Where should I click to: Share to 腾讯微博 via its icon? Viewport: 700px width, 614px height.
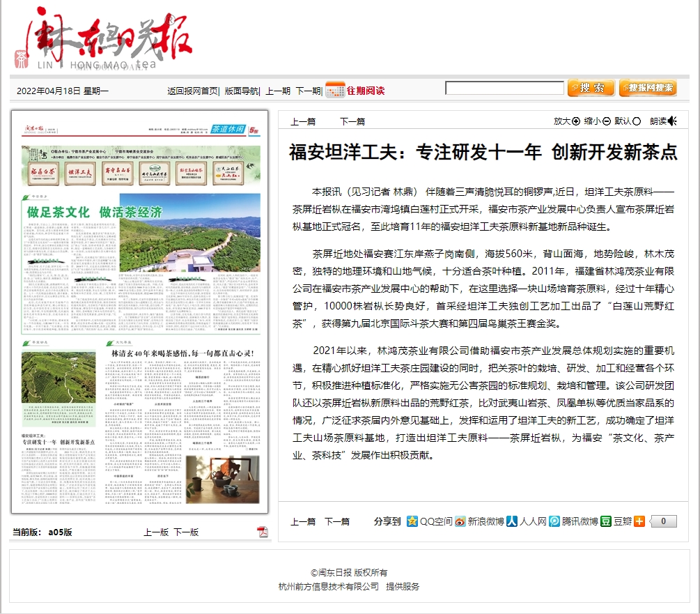(554, 521)
